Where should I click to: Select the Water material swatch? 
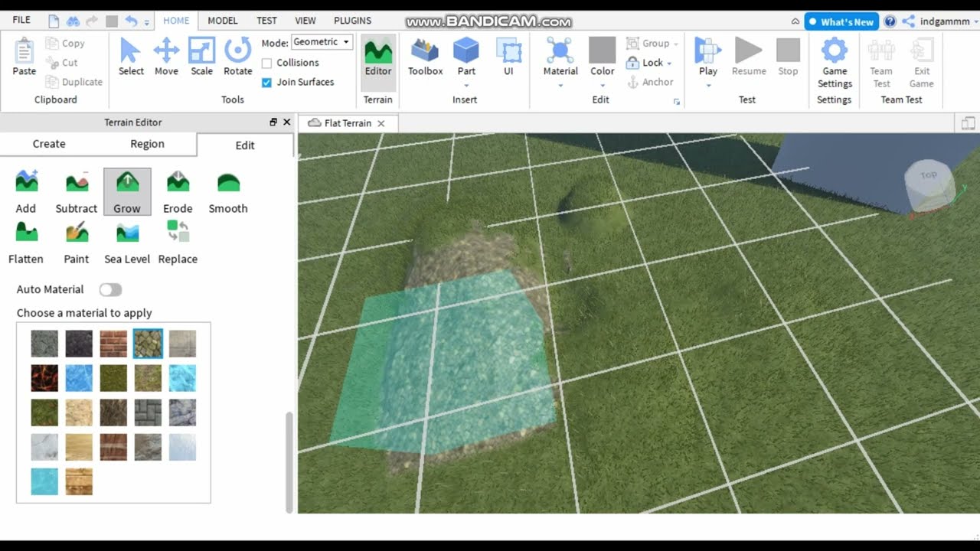pyautogui.click(x=44, y=481)
